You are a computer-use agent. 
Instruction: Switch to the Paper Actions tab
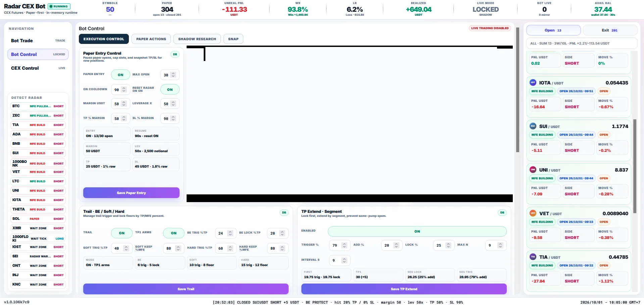(x=151, y=39)
